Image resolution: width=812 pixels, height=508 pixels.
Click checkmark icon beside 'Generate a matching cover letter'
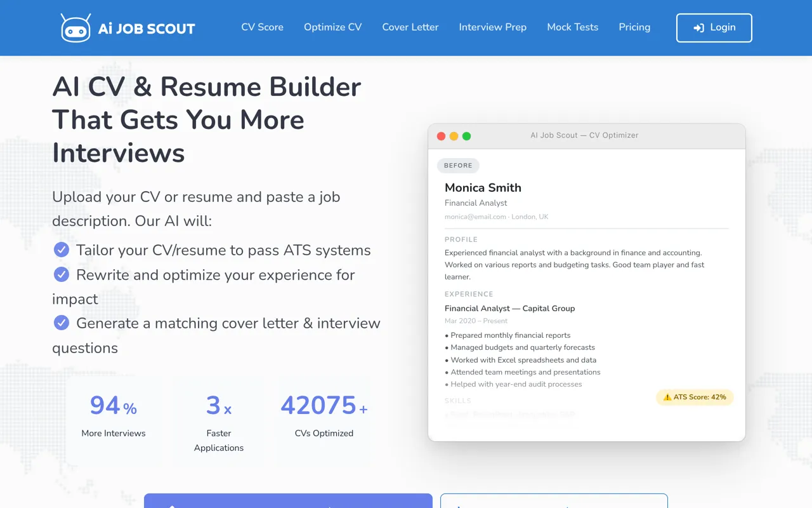[62, 323]
